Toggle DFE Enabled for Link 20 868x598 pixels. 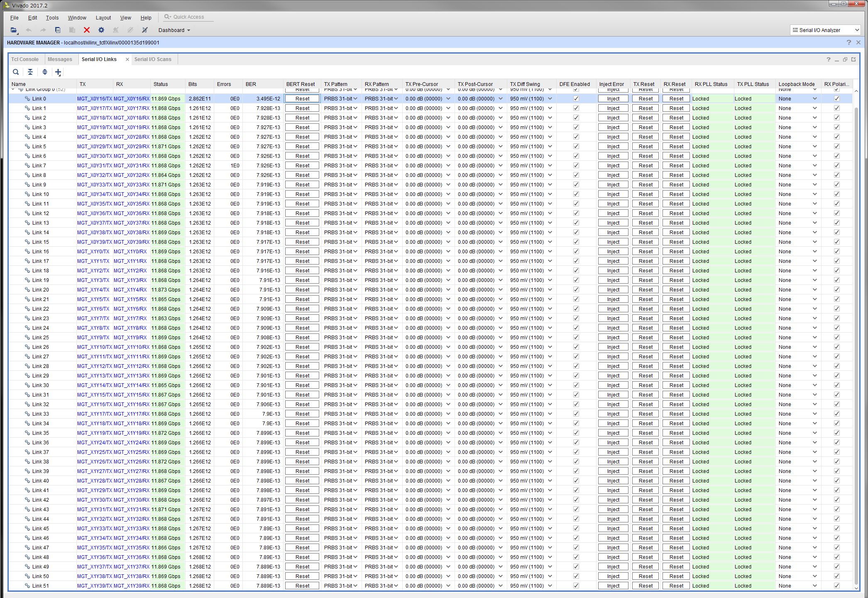[576, 290]
